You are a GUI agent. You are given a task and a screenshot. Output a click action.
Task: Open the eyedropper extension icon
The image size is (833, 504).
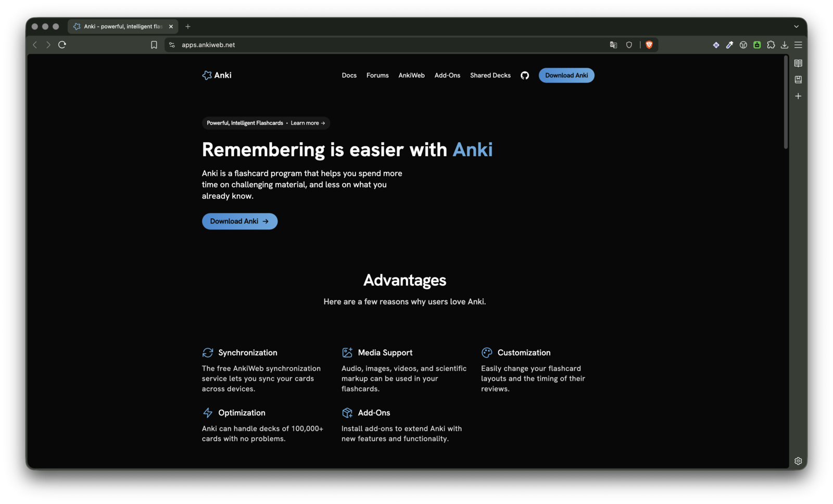pyautogui.click(x=730, y=45)
